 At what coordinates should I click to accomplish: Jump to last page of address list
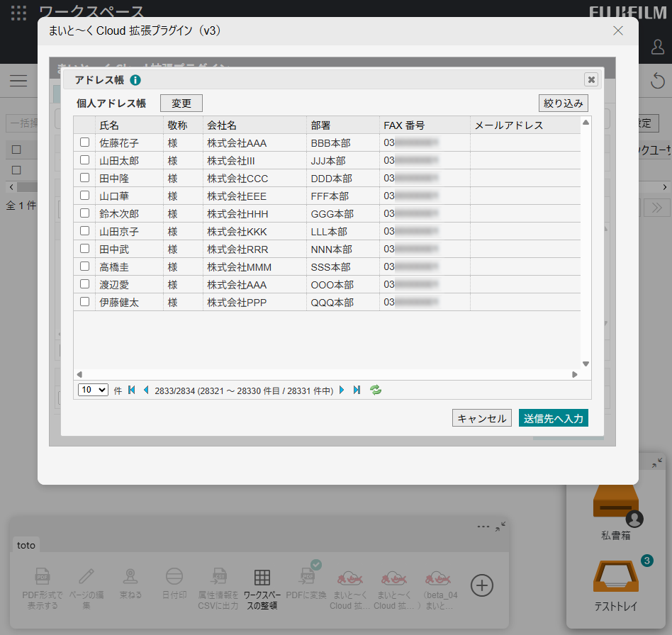pyautogui.click(x=357, y=390)
